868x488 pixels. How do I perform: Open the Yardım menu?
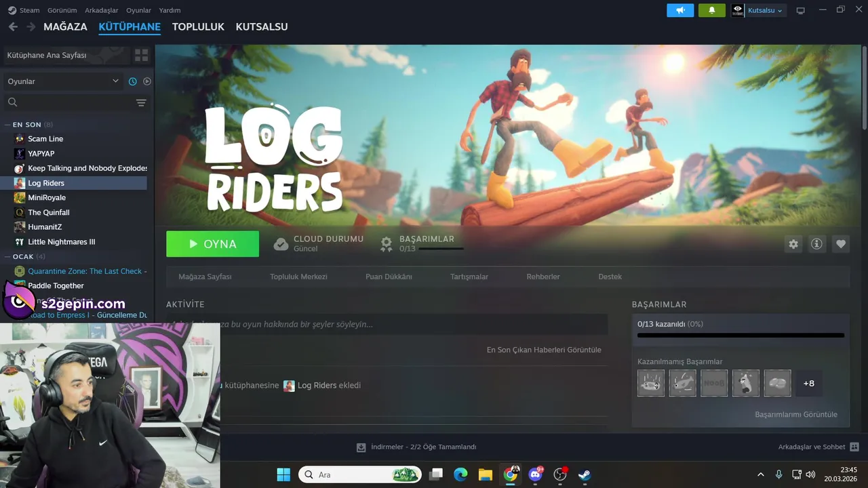[x=170, y=10]
